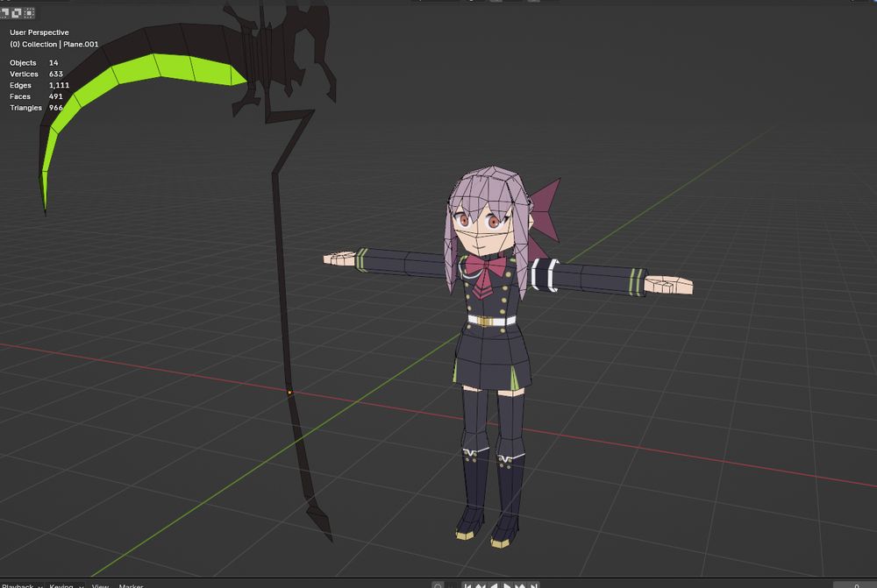Screen dimensions: 877x588
Task: Jump to the timeline end frame
Action: pos(533,584)
